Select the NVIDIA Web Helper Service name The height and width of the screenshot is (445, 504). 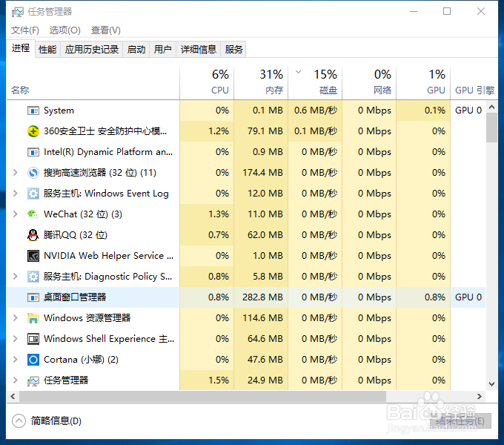coord(109,256)
